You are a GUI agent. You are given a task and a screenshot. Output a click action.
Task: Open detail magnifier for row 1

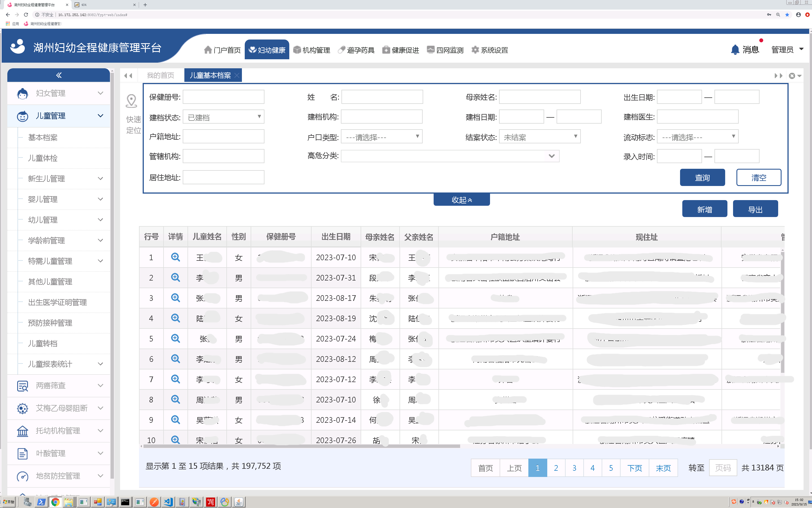(x=175, y=257)
